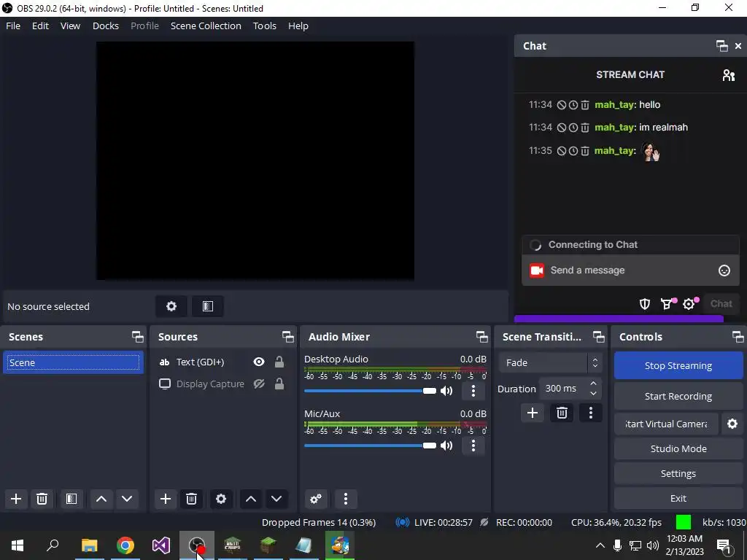The image size is (747, 560).
Task: Float the Audio Mixer dock
Action: tap(481, 337)
